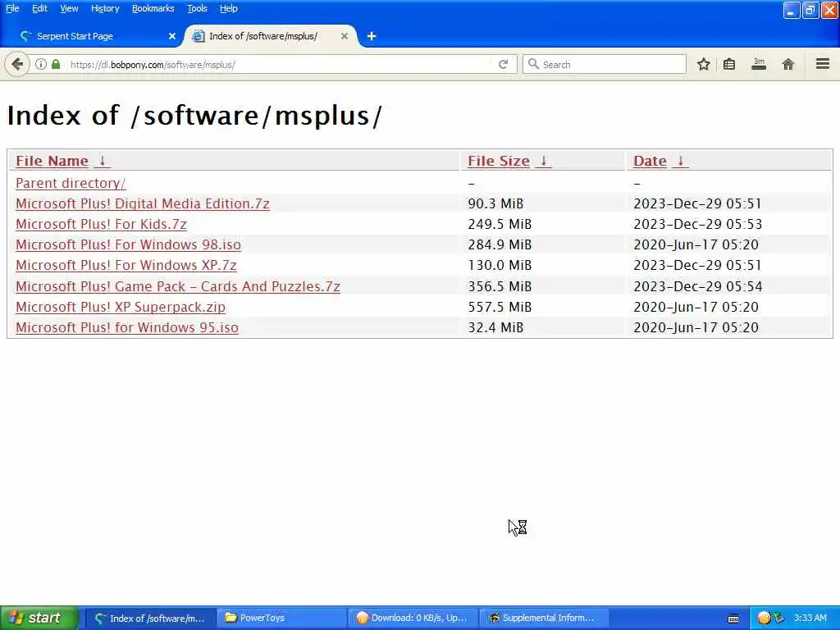Viewport: 840px width, 630px height.
Task: Click the 3:33 AM clock
Action: (x=810, y=619)
